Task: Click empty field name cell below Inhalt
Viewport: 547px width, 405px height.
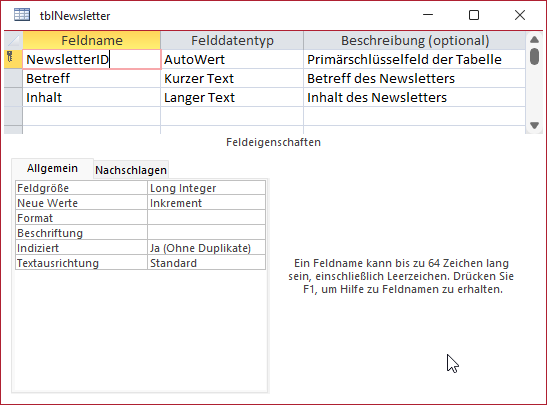Action: [x=92, y=116]
